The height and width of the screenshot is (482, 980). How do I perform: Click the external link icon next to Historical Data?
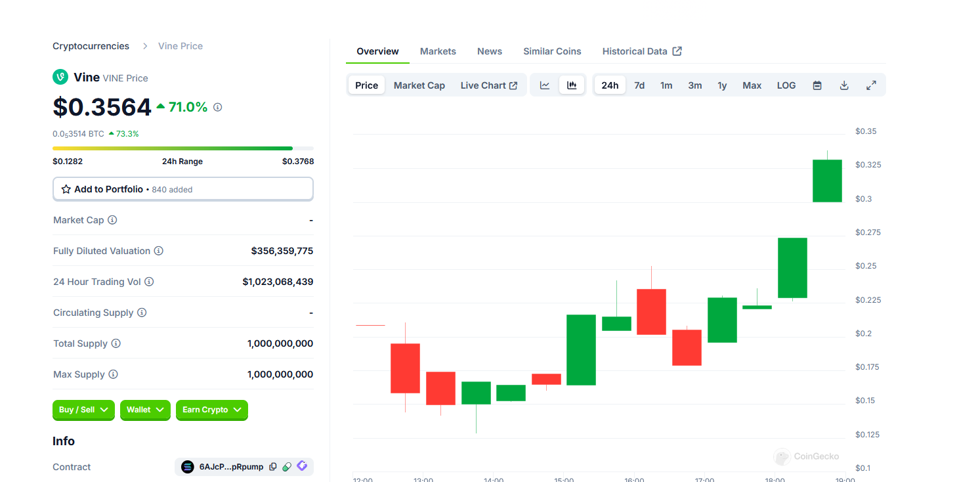677,51
